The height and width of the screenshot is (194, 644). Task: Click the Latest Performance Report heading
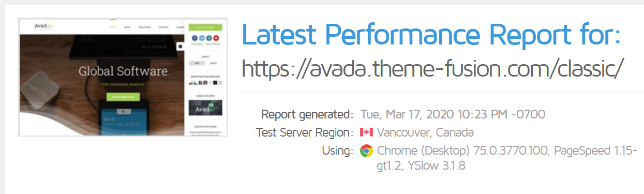tap(431, 33)
